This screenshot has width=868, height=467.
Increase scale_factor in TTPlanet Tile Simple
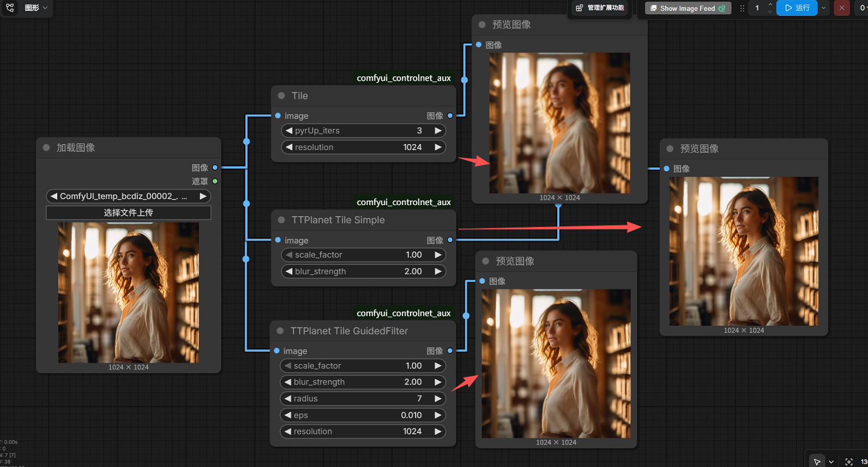click(438, 255)
